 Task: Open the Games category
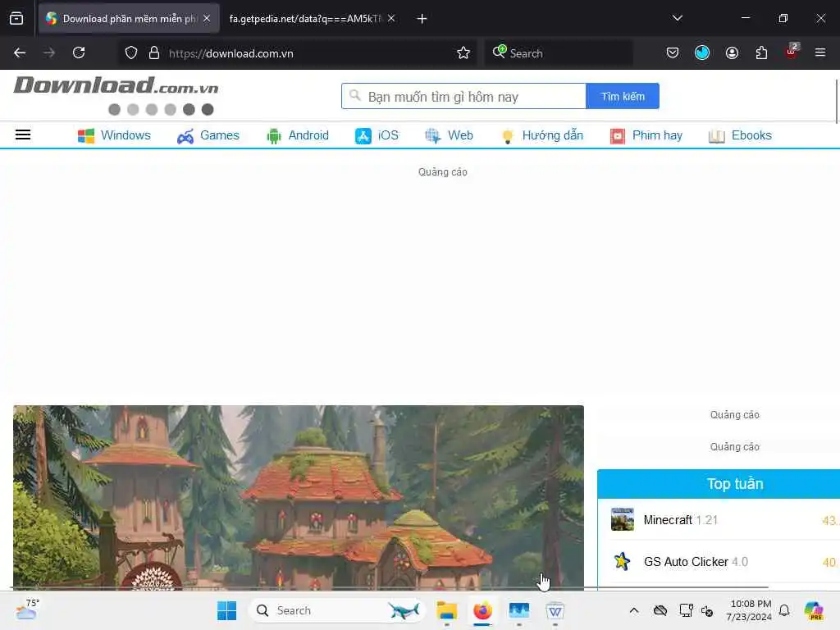[208, 135]
